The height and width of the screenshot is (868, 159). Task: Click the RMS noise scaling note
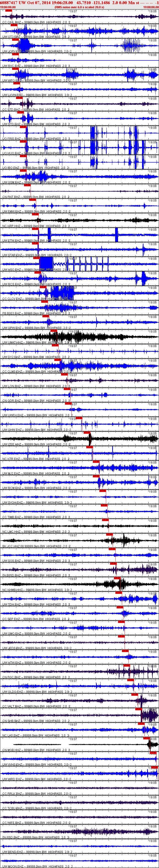[x=79, y=7]
